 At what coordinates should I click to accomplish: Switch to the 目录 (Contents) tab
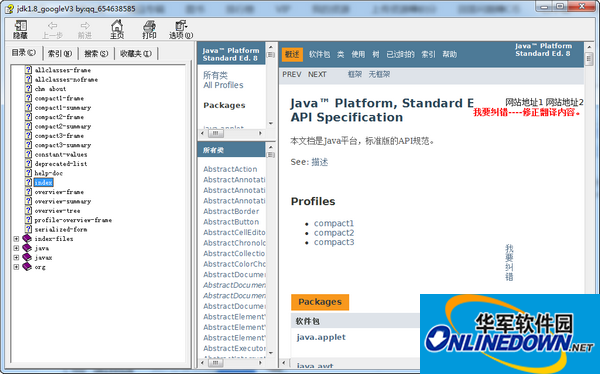pyautogui.click(x=24, y=53)
